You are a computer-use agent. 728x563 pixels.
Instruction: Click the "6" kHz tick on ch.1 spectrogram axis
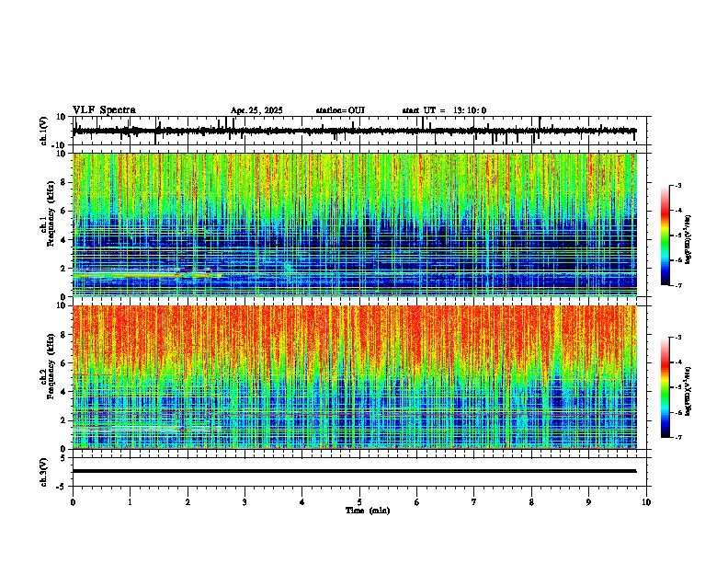(x=63, y=211)
